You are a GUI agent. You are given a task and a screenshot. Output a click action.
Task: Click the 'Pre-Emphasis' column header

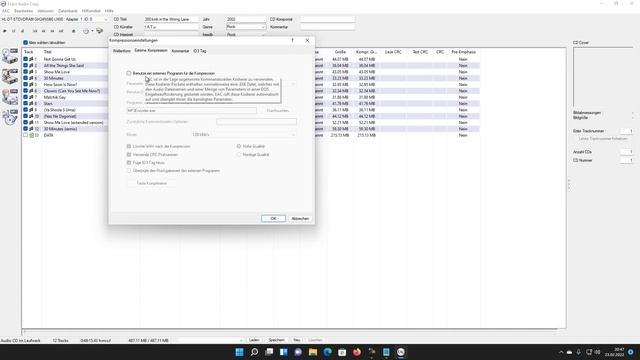pyautogui.click(x=463, y=52)
